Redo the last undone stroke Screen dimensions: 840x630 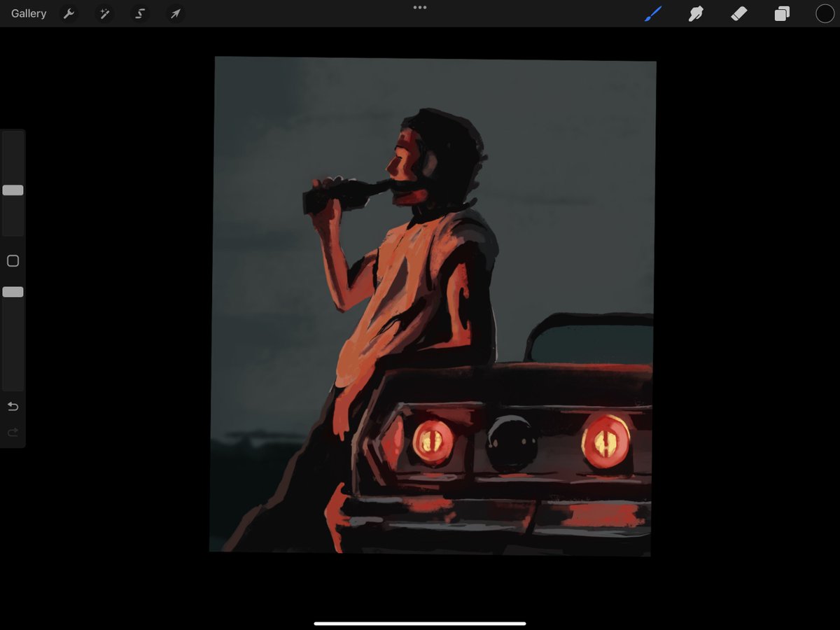coord(13,433)
